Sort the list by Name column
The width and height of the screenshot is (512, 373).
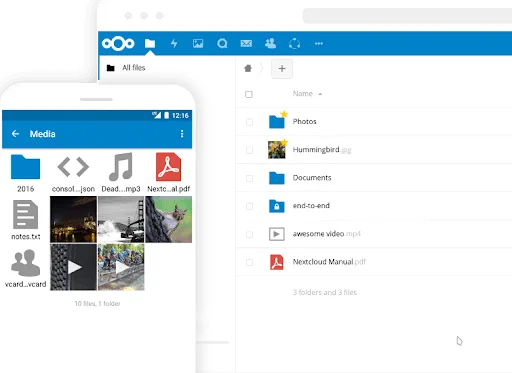pyautogui.click(x=303, y=94)
